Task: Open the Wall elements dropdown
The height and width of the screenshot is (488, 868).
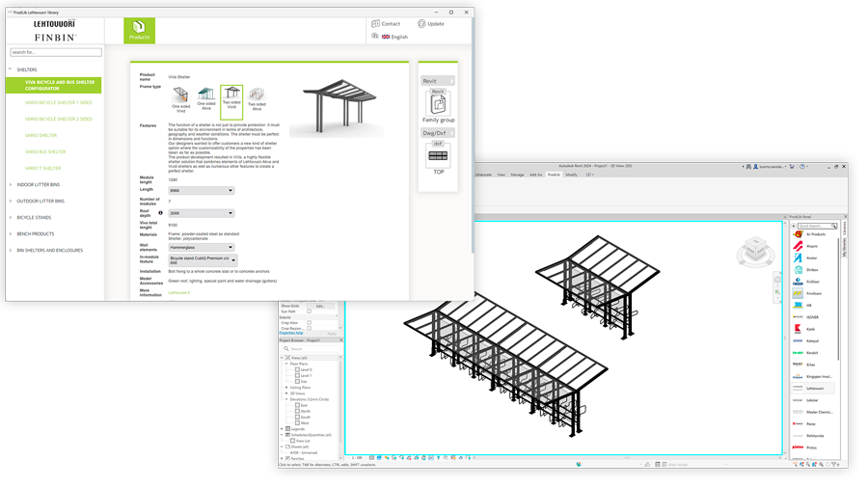Action: pos(202,248)
